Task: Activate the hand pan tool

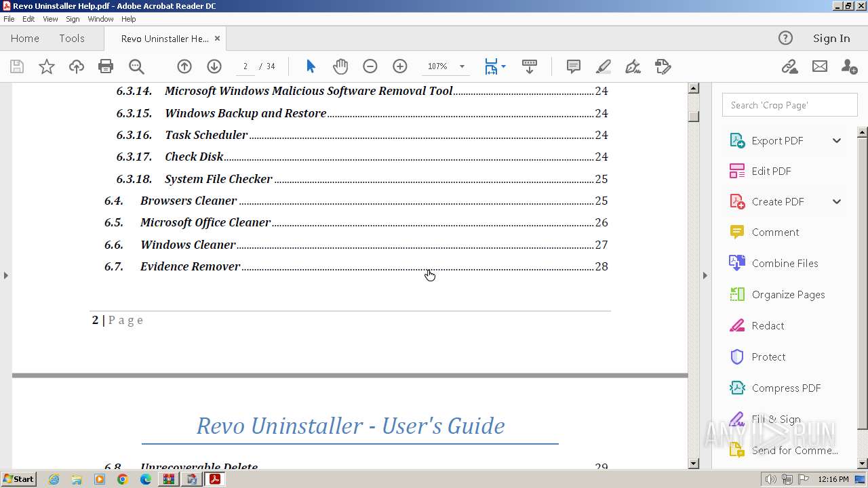Action: tap(340, 66)
